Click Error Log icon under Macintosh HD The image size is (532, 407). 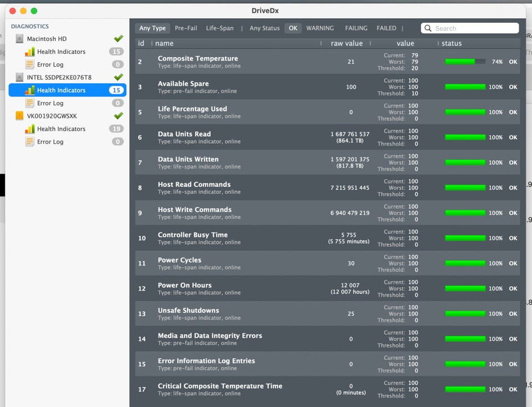(30, 64)
